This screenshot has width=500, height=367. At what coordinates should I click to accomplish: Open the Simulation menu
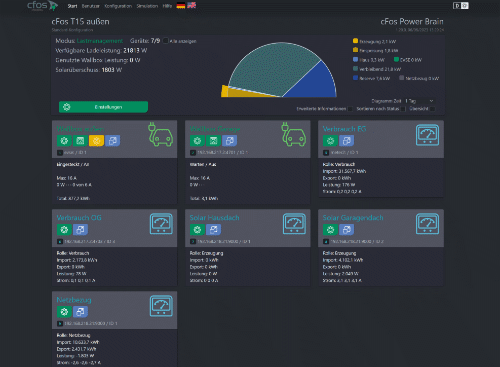(x=147, y=6)
